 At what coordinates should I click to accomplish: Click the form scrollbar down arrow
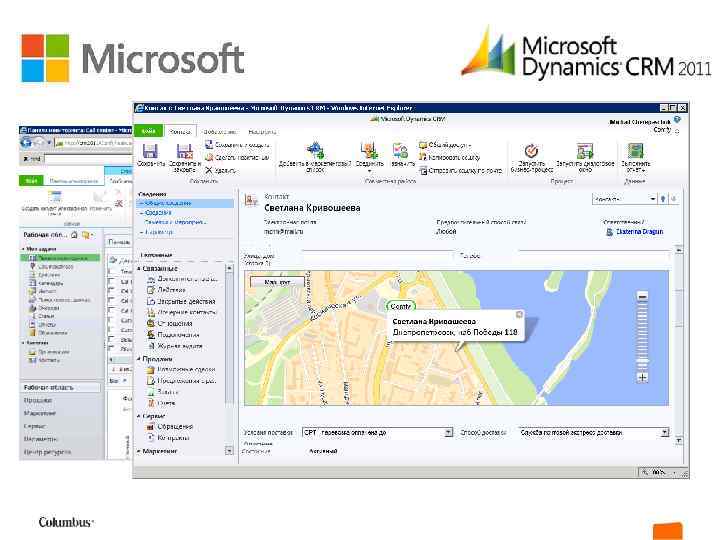click(679, 441)
